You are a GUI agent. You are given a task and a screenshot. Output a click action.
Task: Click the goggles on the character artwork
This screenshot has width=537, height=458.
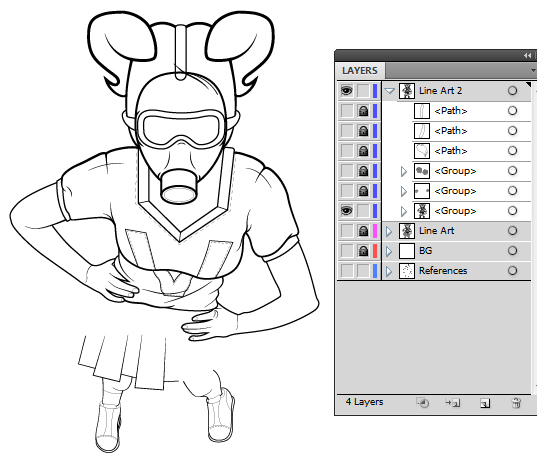[181, 129]
